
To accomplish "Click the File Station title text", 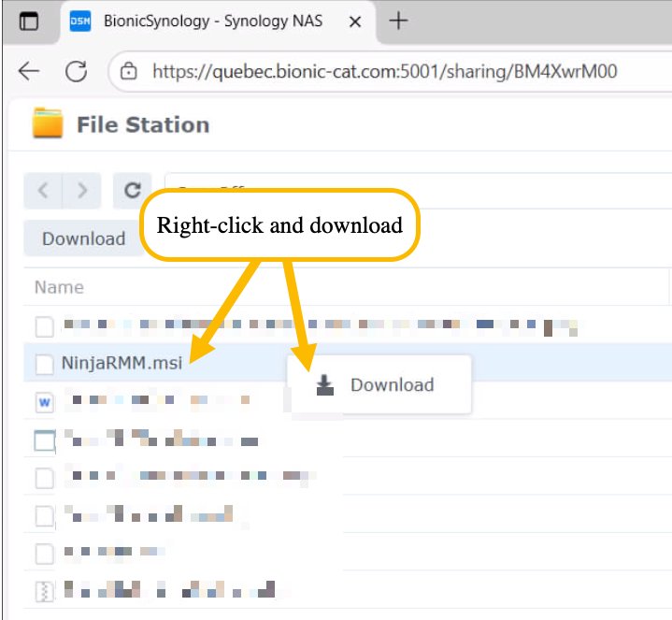I will pyautogui.click(x=143, y=124).
